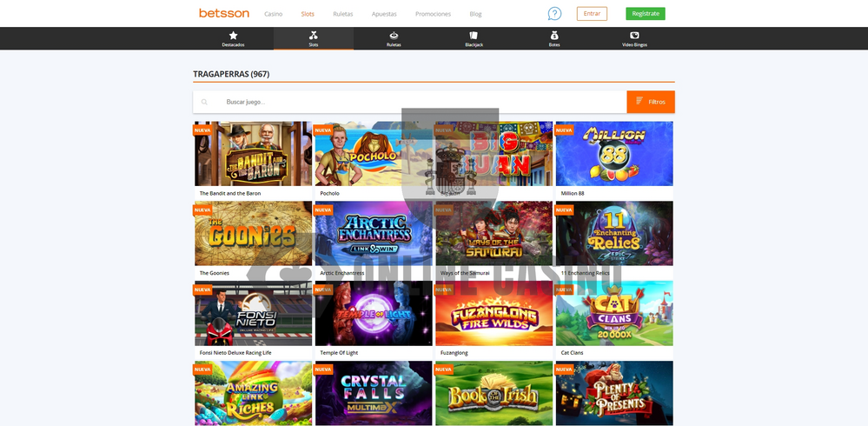Select Slots in the top navigation
This screenshot has width=868, height=426.
tap(308, 14)
